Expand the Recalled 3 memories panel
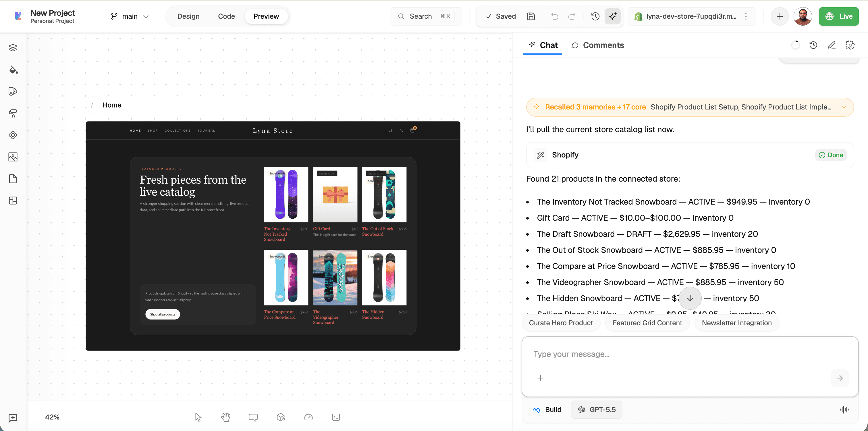This screenshot has width=868, height=431. (690, 107)
